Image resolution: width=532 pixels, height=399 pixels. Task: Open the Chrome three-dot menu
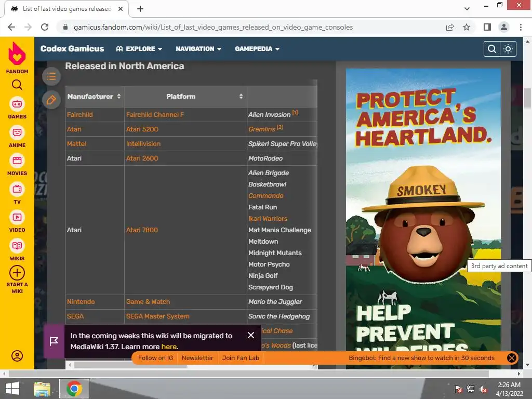tap(521, 27)
